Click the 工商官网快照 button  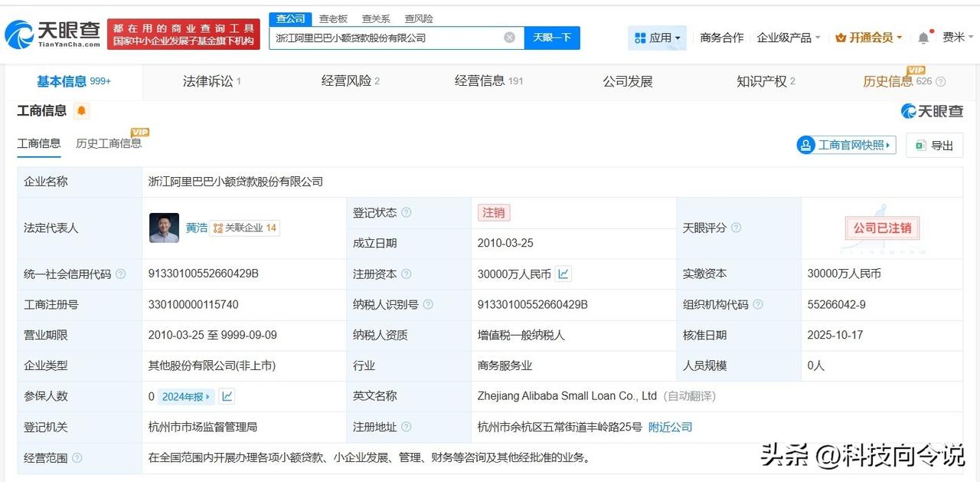(845, 145)
